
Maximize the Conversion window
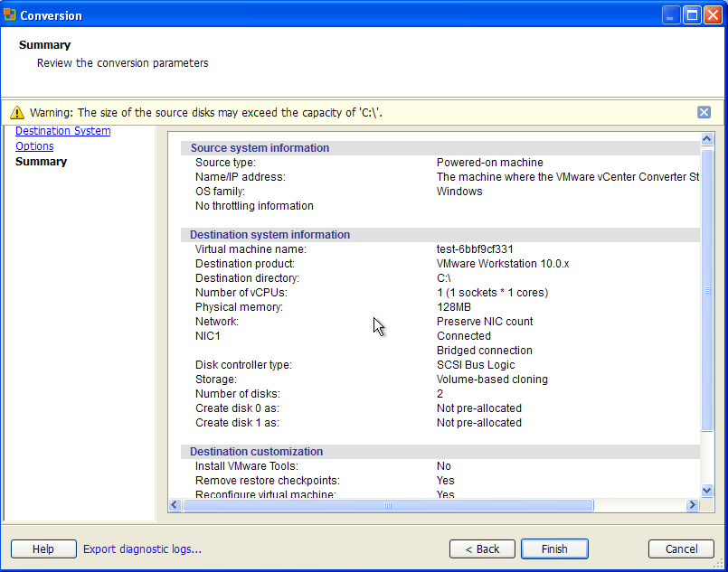(692, 15)
